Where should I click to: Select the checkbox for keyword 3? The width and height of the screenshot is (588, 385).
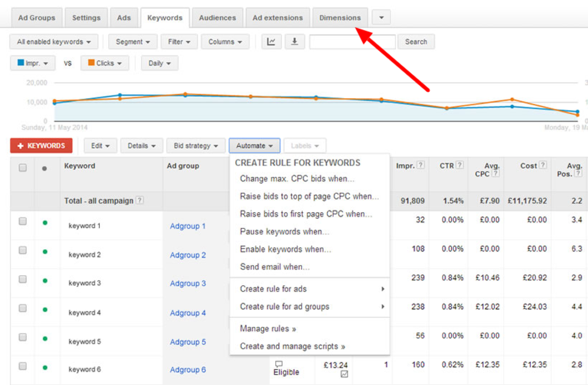[23, 279]
